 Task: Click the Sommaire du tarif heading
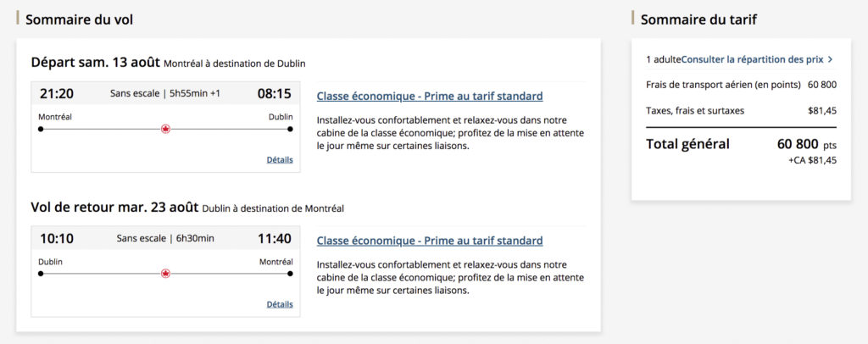click(x=698, y=19)
